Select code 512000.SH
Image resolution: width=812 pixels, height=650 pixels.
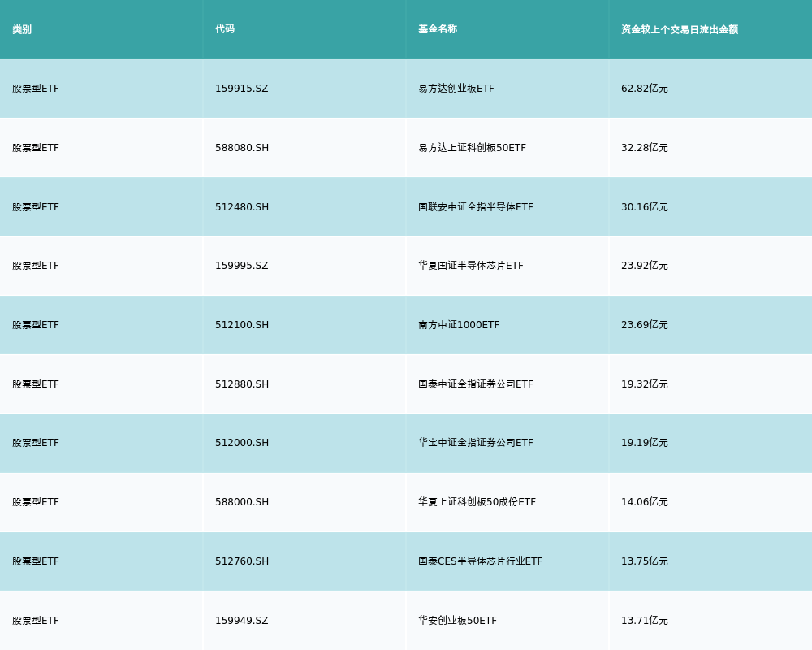click(242, 443)
